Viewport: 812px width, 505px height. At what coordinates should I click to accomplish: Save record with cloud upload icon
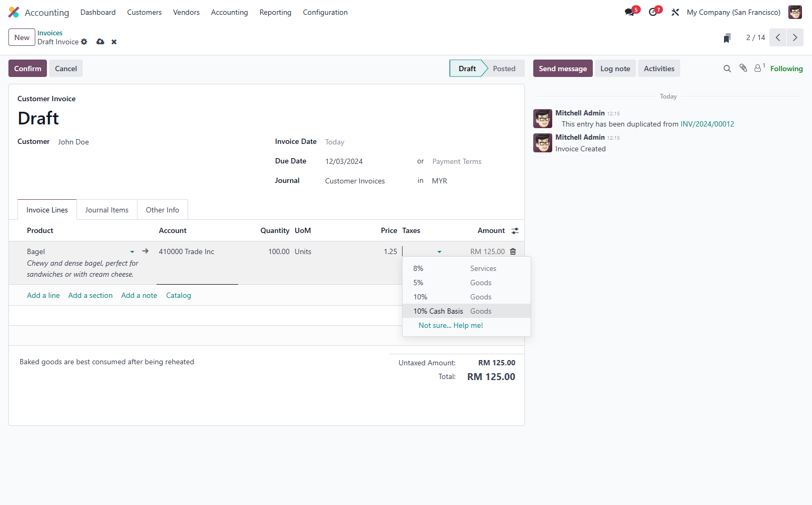100,42
